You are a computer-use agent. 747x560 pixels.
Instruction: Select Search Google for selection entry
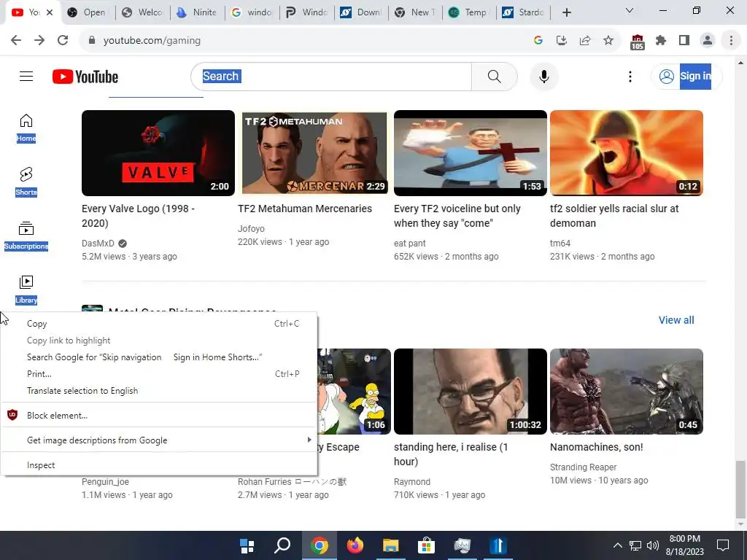click(158, 357)
